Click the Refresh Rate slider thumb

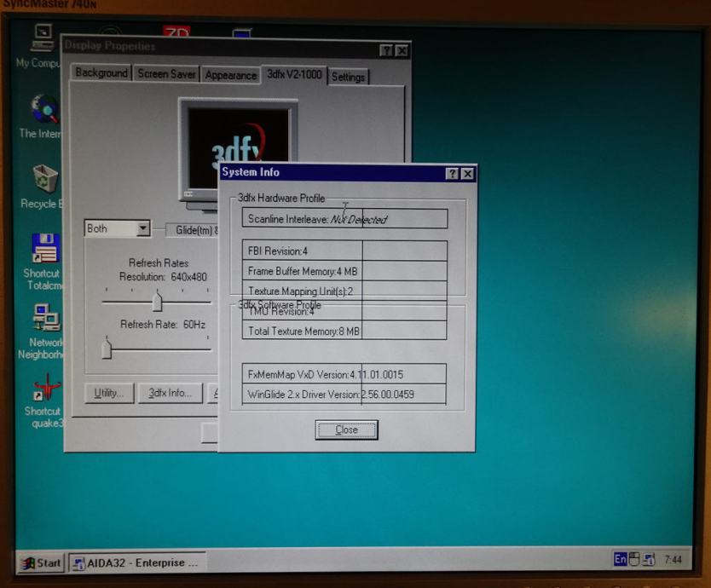click(107, 349)
